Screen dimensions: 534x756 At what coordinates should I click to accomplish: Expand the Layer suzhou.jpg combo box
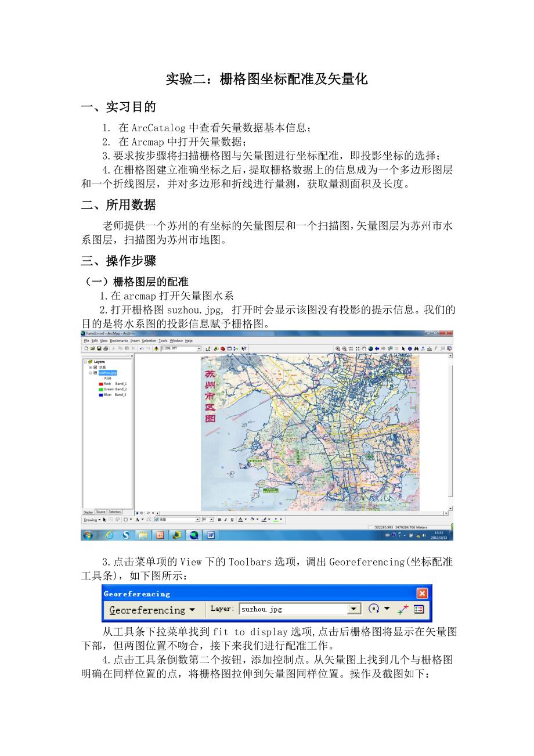pos(353,609)
